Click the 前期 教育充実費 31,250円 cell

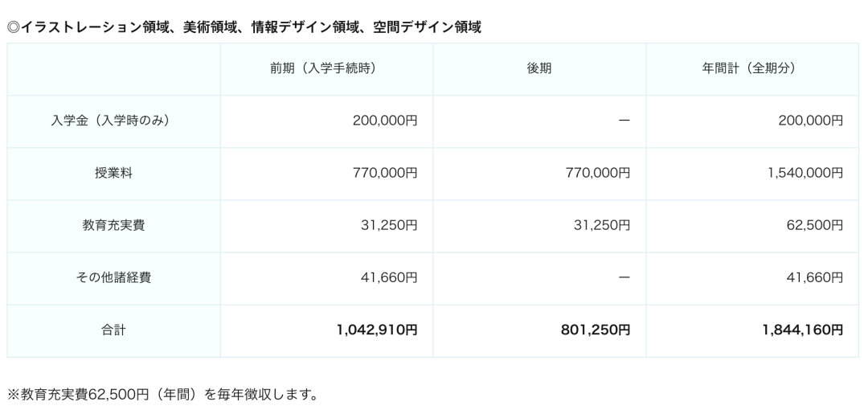[326, 225]
